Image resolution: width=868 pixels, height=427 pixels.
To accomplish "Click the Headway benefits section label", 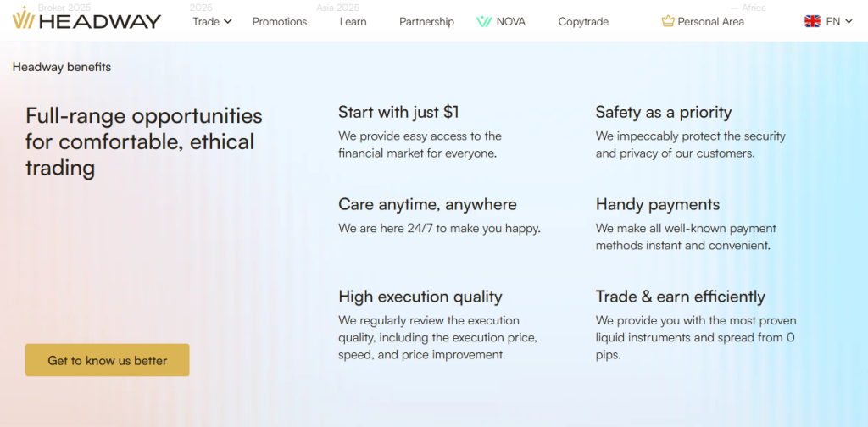I will coord(62,67).
